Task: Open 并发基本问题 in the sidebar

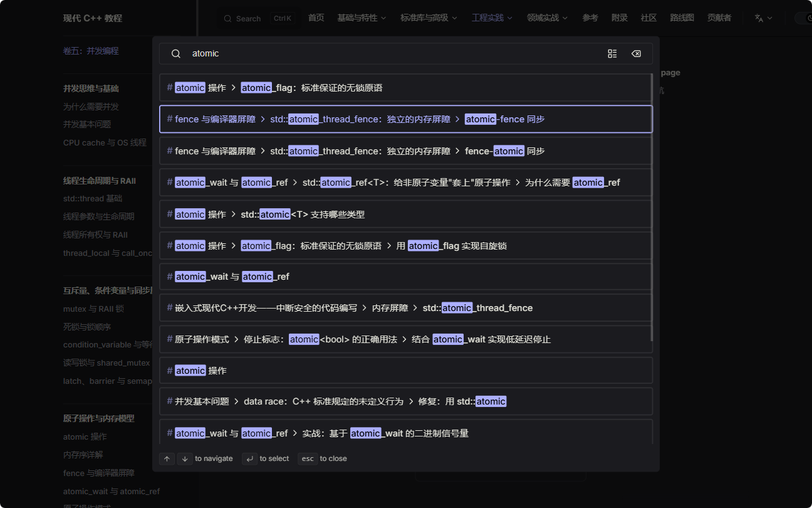Action: pos(87,124)
